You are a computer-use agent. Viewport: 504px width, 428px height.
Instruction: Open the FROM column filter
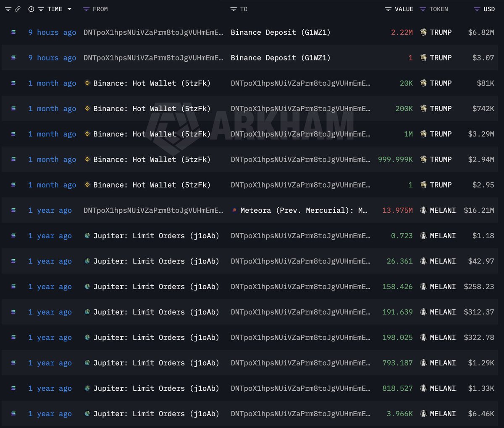[86, 9]
